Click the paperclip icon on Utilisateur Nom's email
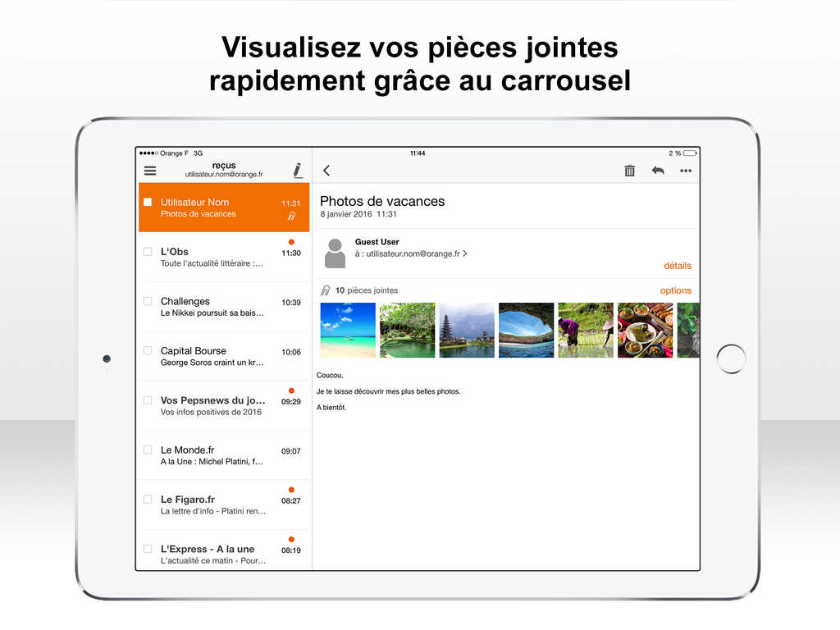The image size is (840, 630). click(292, 217)
